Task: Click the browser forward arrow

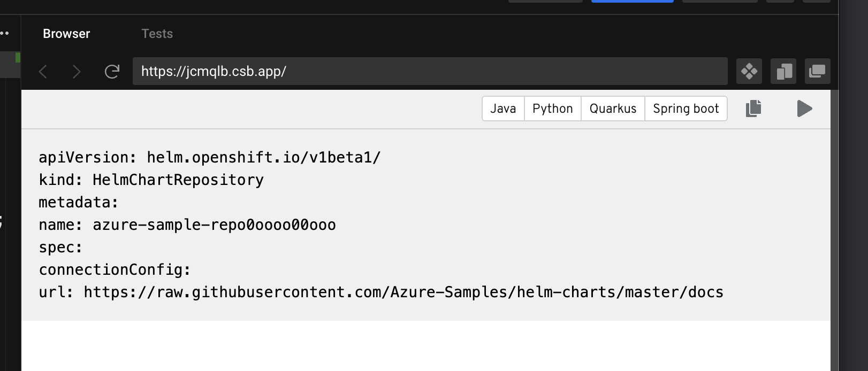Action: click(77, 72)
